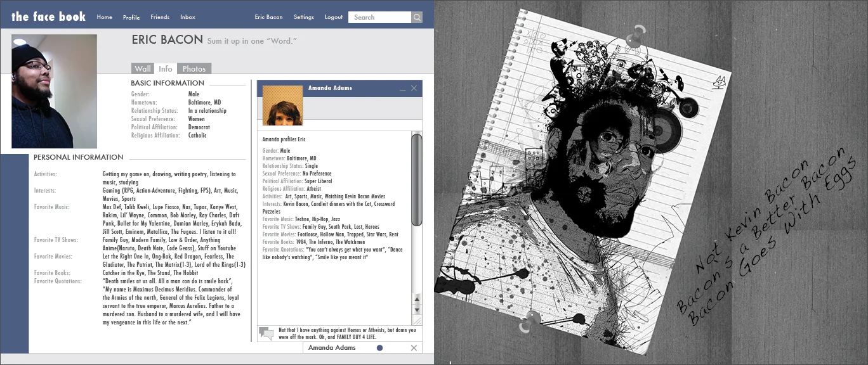
Task: Click the chat window resize grip
Action: click(417, 320)
